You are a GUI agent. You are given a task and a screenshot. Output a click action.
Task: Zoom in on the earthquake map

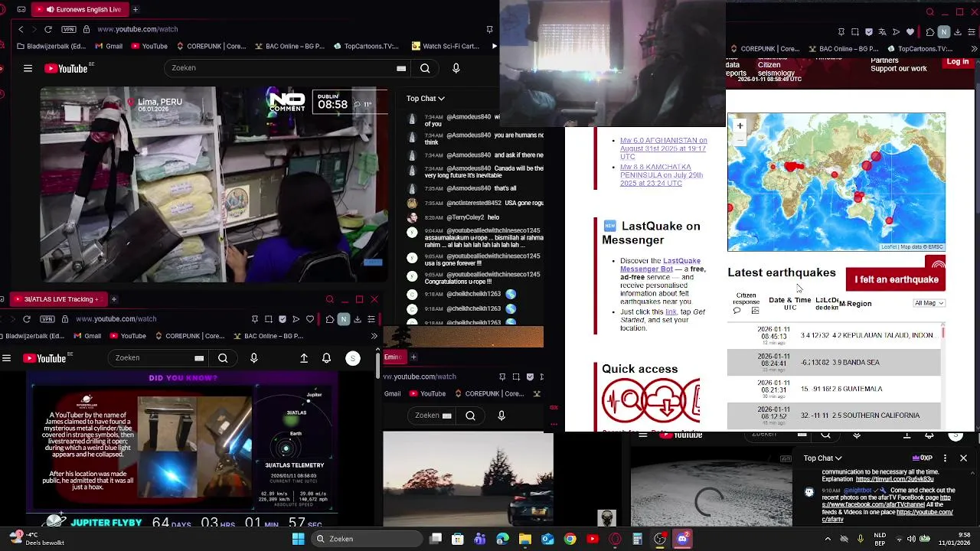[x=740, y=126]
